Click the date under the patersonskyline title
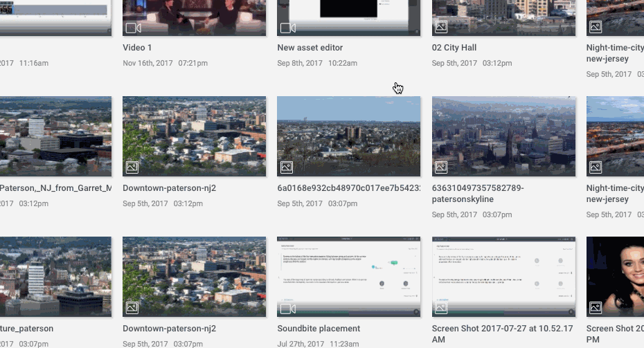The height and width of the screenshot is (348, 644). coord(472,214)
